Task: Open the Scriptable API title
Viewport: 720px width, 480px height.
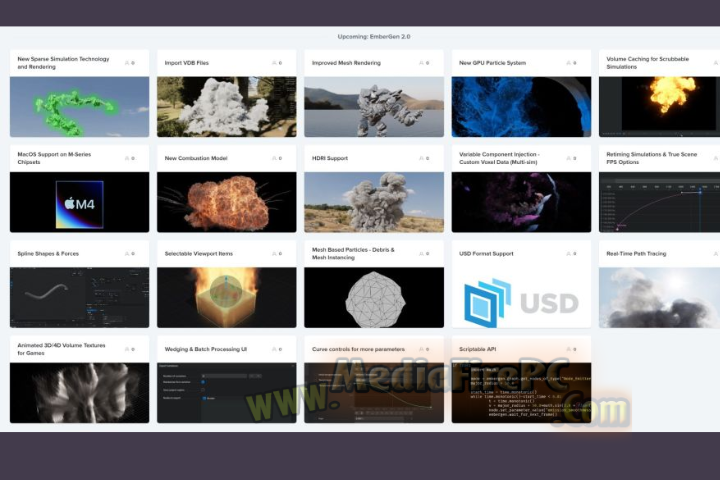Action: pos(478,349)
